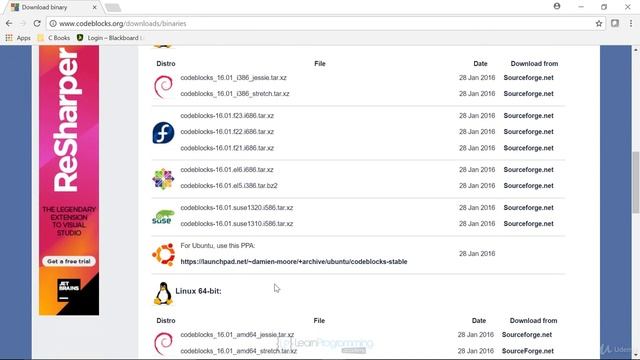Click codeblocks-16.01.f21.i686.tar.xz file name
Screen dimensions: 640x360
point(227,148)
